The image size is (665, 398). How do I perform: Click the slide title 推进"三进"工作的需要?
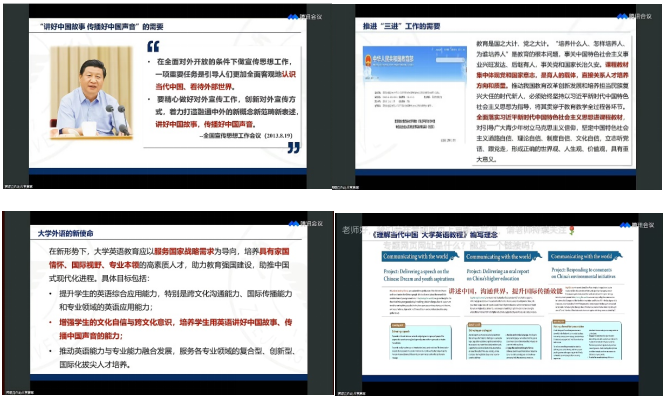[401, 26]
